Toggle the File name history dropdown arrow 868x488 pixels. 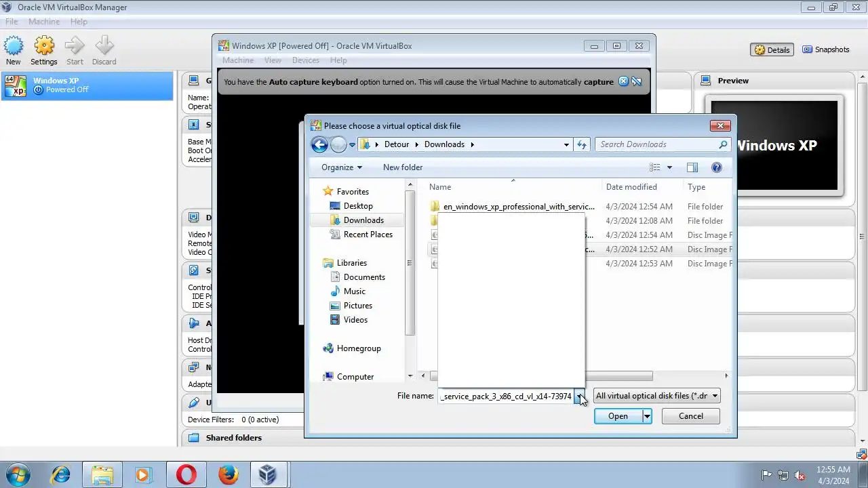coord(579,396)
